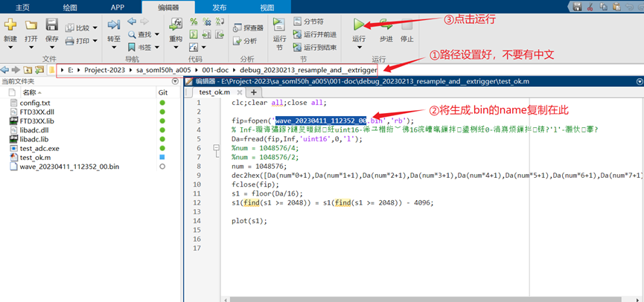The height and width of the screenshot is (302, 644).
Task: Click the decrease indent icon
Action: (220, 34)
